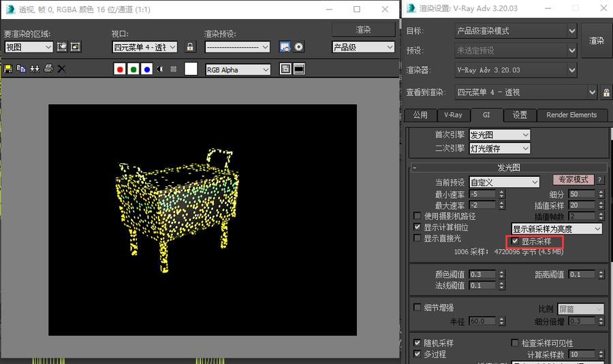Open Render Setup icon in frame window
This screenshot has width=613, height=364.
tap(285, 47)
